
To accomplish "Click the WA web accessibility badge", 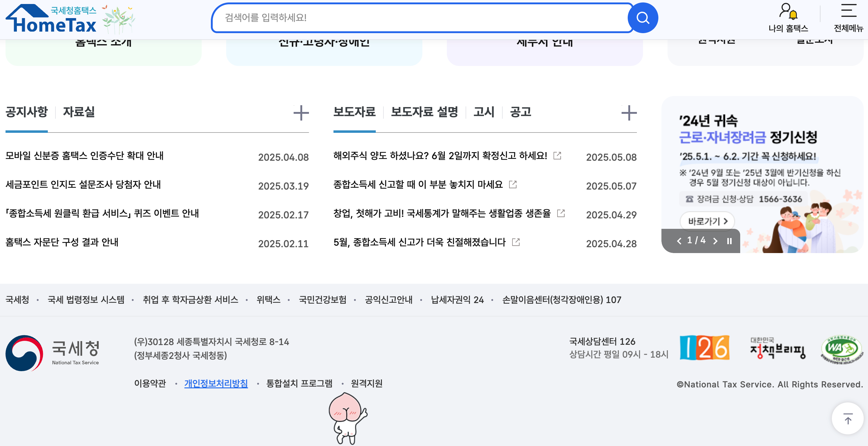I will 841,349.
